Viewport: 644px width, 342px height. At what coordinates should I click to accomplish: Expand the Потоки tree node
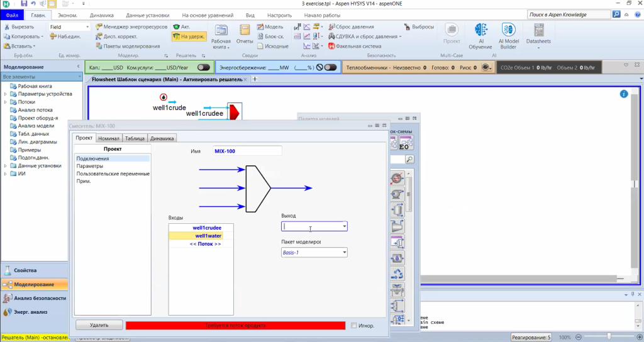tap(6, 102)
